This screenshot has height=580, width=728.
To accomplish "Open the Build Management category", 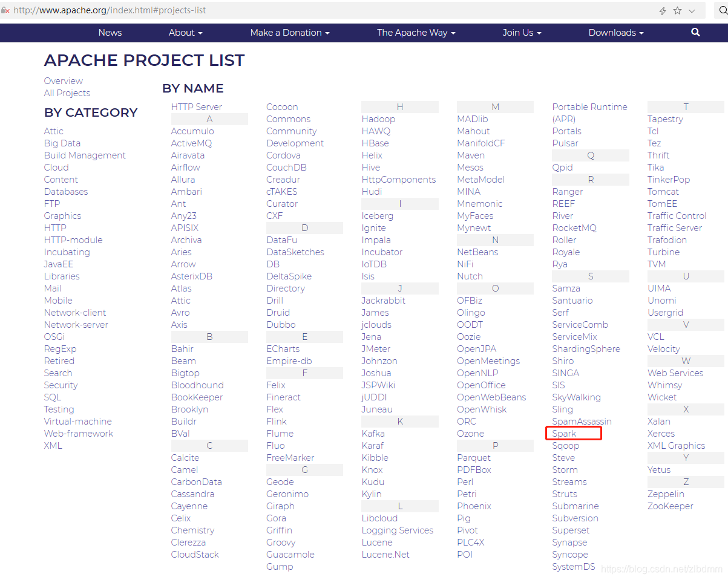I will point(85,155).
